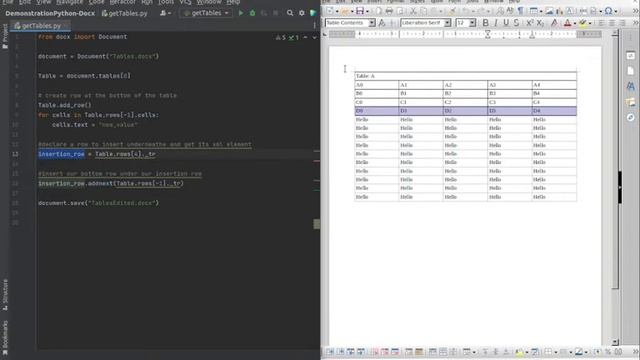Image resolution: width=640 pixels, height=360 pixels.
Task: Click the Writer horizontal ruler
Action: 465,34
